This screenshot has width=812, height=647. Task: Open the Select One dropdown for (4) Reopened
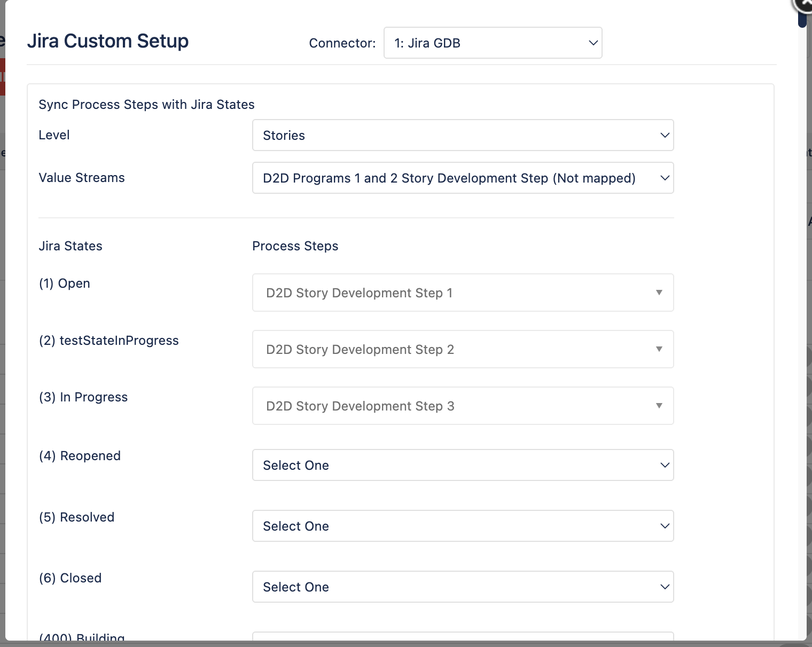tap(463, 465)
